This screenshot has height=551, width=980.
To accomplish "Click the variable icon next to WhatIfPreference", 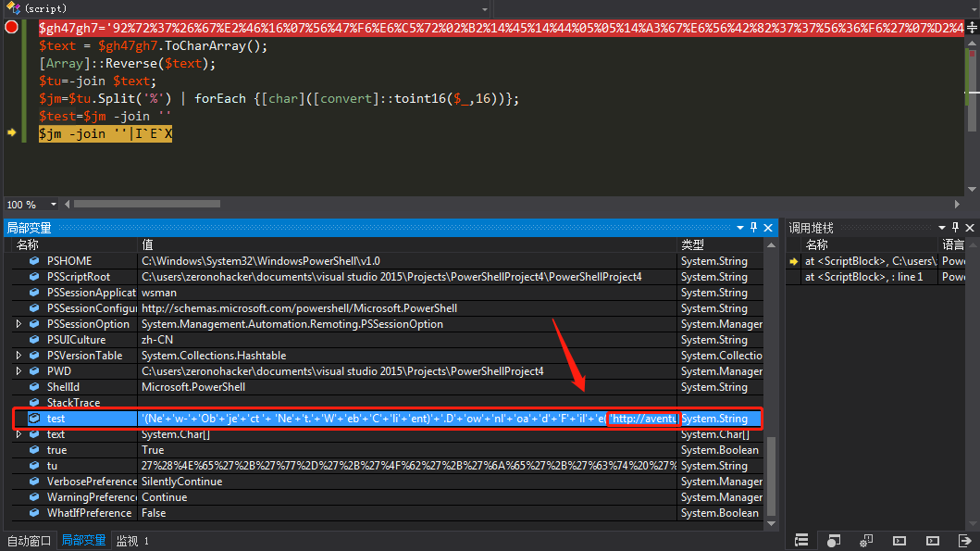I will coord(34,513).
